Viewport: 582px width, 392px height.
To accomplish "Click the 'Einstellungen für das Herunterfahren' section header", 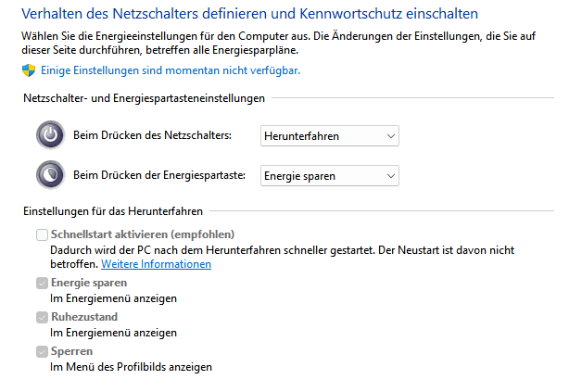I will pyautogui.click(x=113, y=211).
